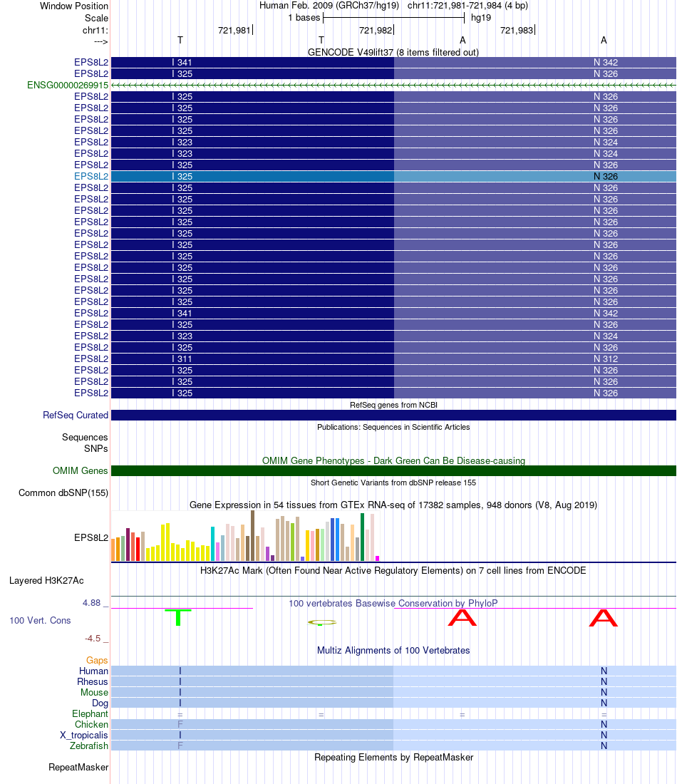Select the Chicken alignment row label
The width and height of the screenshot is (677, 784).
91,725
